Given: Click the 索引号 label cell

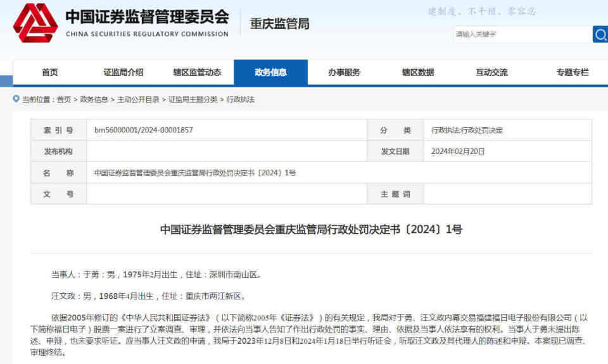Looking at the screenshot, I should pos(58,130).
